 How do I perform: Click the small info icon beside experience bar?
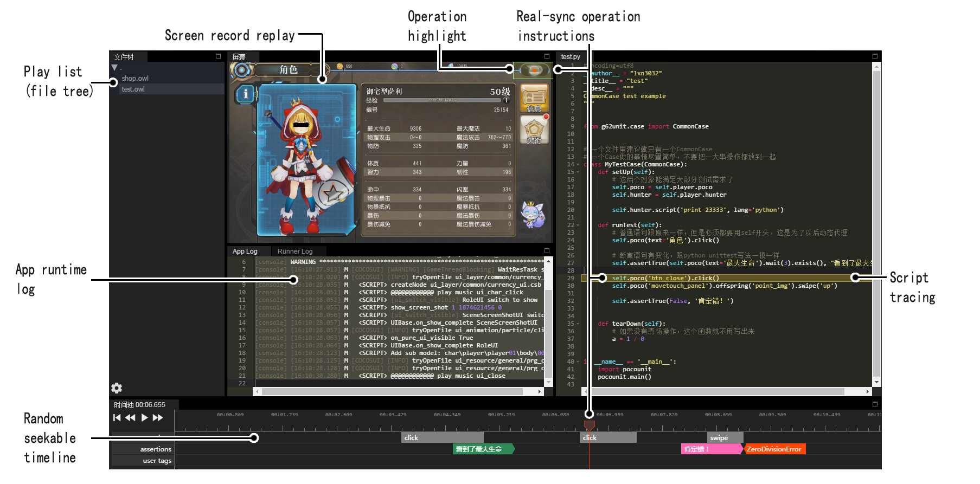pos(507,100)
